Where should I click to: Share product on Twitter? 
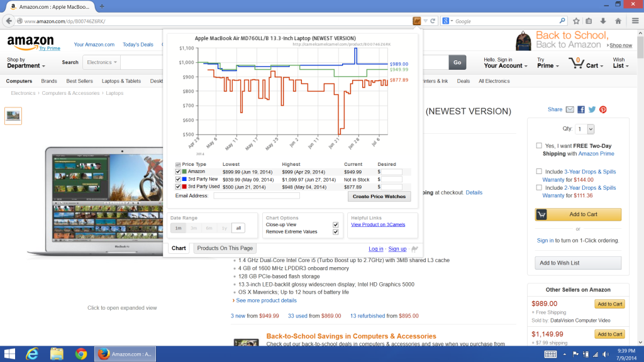point(592,109)
